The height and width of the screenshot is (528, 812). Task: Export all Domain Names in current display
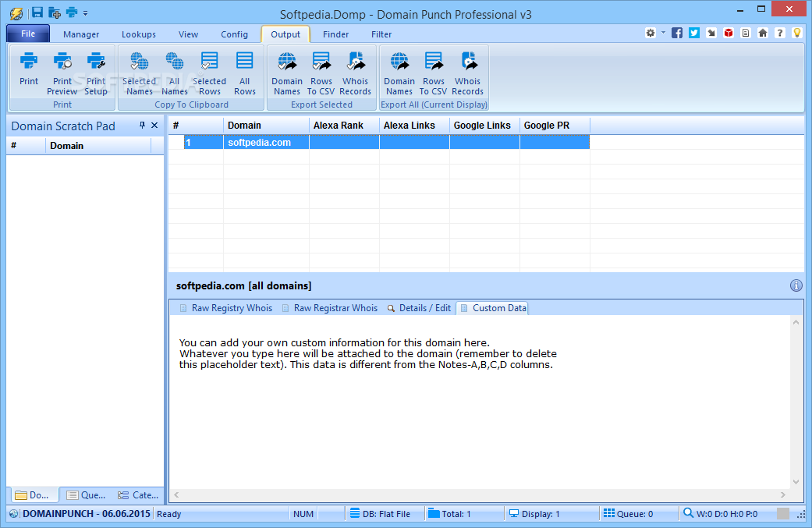tap(399, 73)
